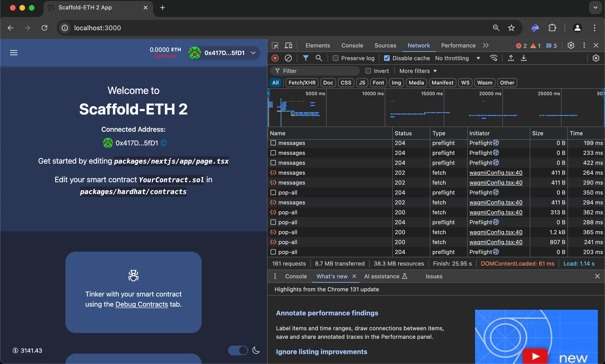This screenshot has height=364, width=605.
Task: Click the issues count badge showing 3
Action: pyautogui.click(x=551, y=46)
